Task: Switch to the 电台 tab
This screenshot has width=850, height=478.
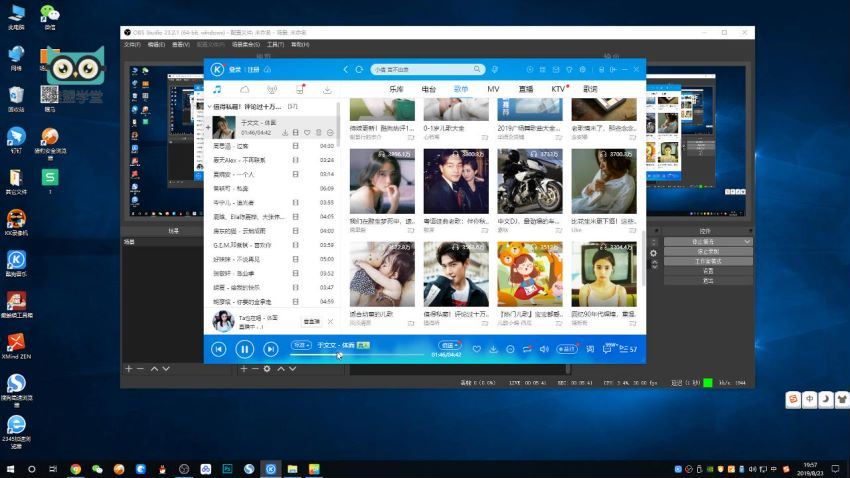Action: click(428, 88)
